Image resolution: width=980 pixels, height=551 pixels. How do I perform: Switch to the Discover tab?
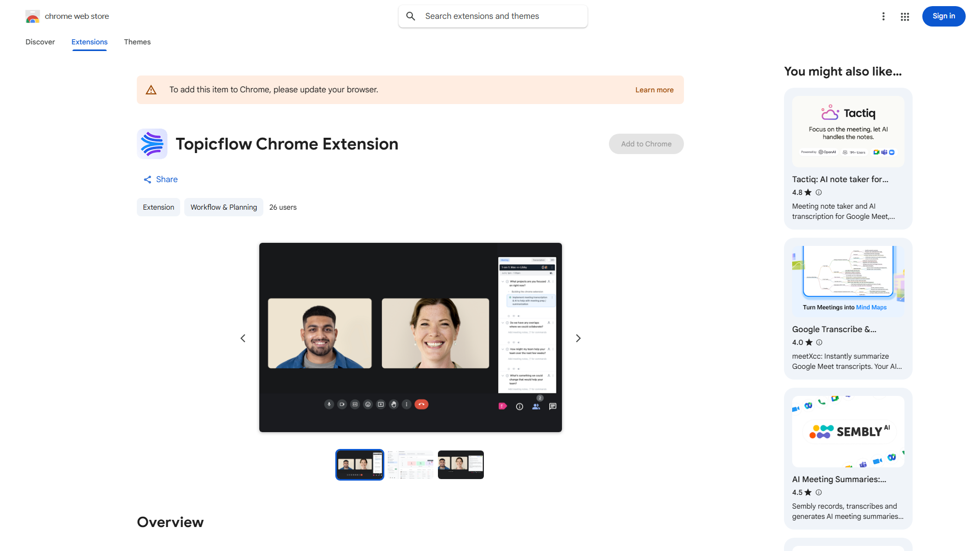(40, 42)
